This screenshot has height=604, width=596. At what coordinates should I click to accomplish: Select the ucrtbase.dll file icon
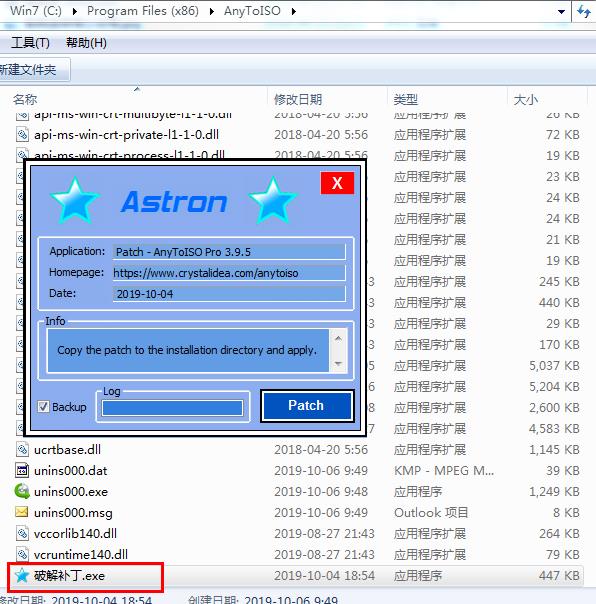pyautogui.click(x=22, y=449)
